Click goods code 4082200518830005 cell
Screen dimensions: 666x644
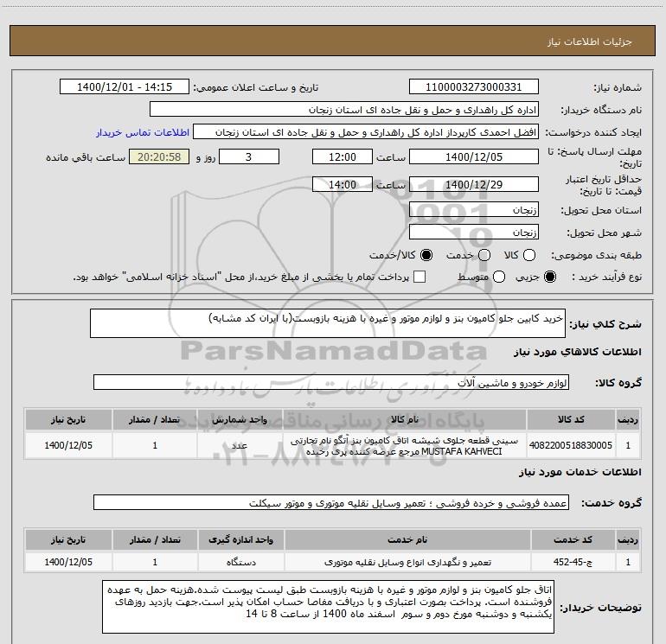pos(571,445)
